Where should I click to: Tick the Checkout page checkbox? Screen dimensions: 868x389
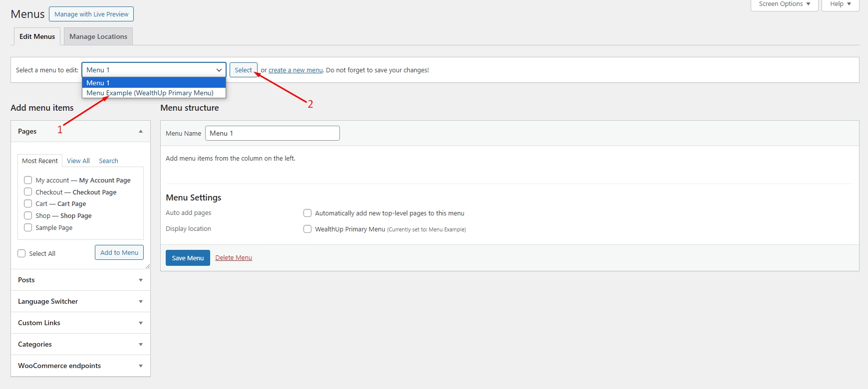28,192
